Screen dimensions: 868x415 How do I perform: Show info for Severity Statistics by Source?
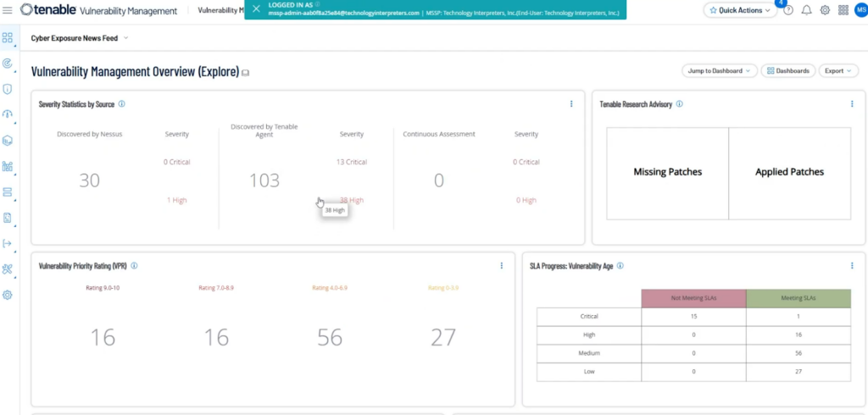tap(122, 103)
